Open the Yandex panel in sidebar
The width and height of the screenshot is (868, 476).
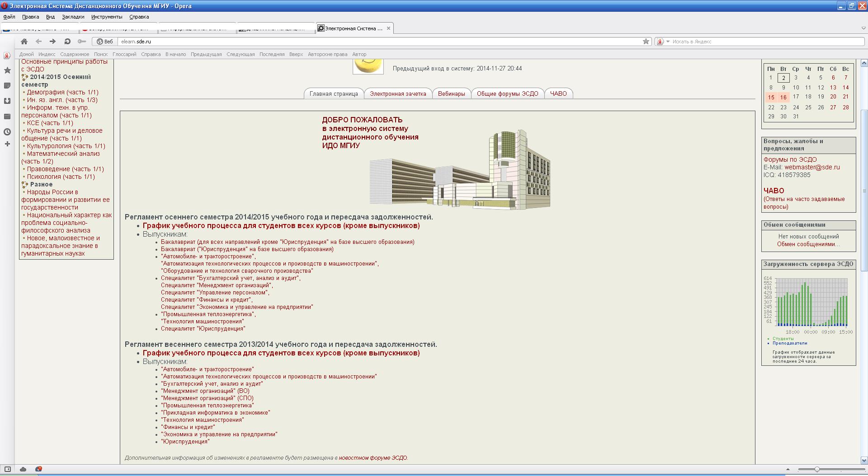click(x=7, y=56)
